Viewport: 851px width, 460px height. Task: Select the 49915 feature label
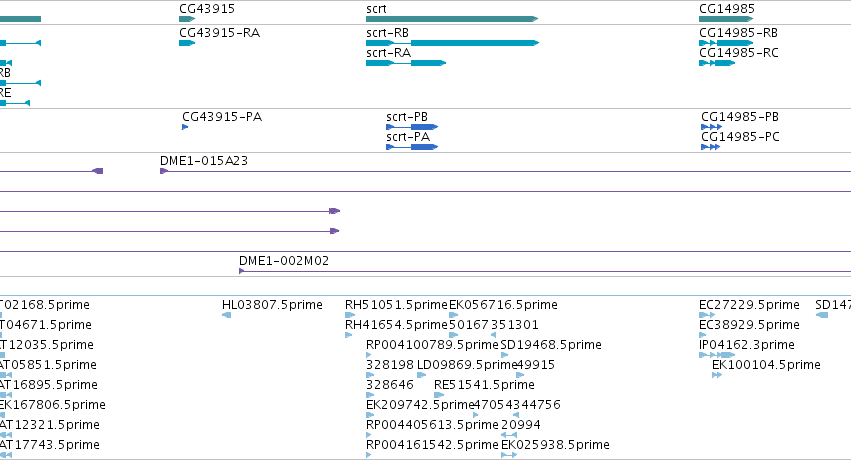click(x=536, y=365)
